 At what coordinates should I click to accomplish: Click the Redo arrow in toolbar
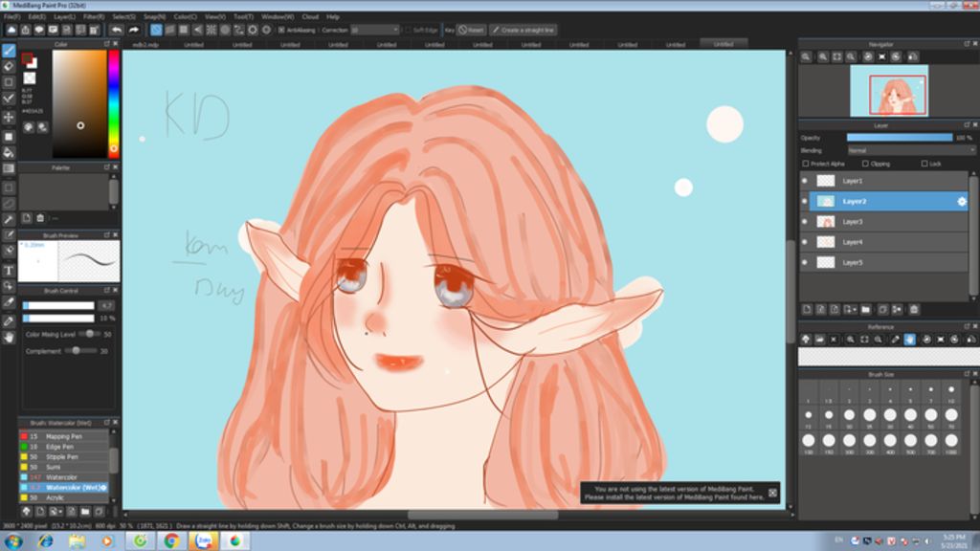point(133,30)
